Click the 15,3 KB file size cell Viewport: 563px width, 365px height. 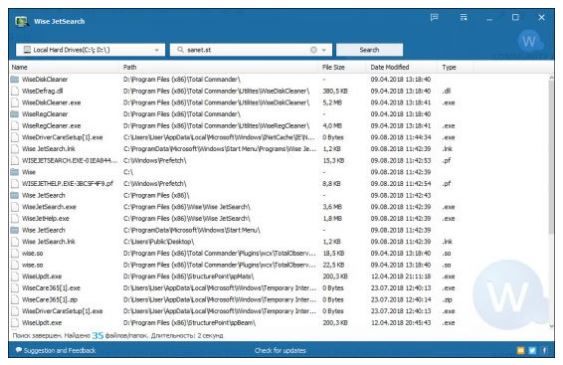pos(333,160)
